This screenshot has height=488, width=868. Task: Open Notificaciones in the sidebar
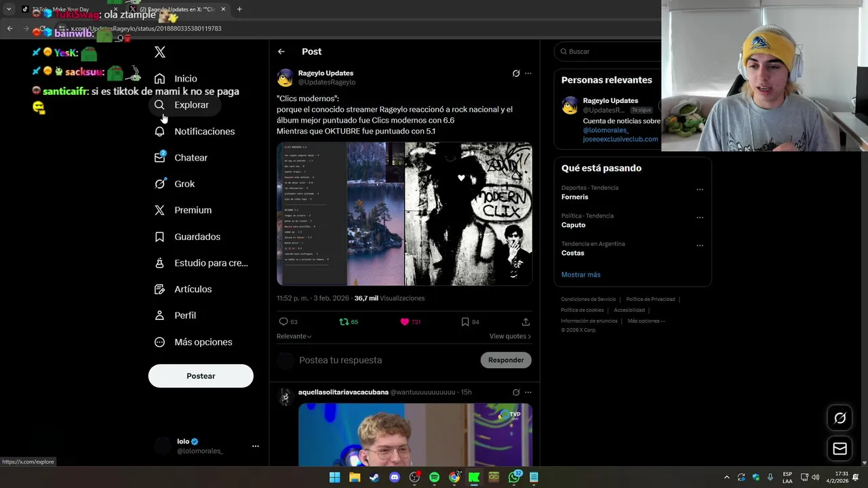pyautogui.click(x=195, y=131)
